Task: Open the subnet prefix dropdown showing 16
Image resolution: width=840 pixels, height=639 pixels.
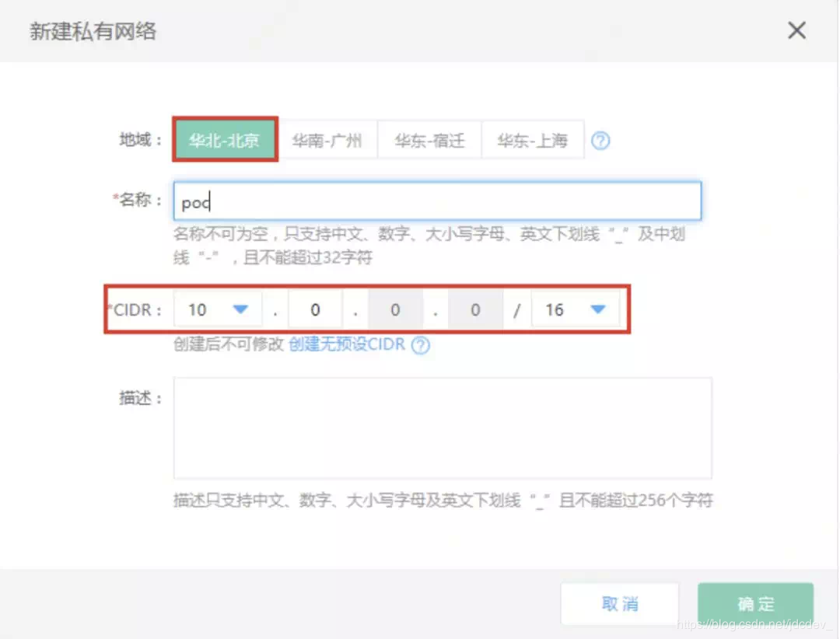Action: tap(576, 309)
